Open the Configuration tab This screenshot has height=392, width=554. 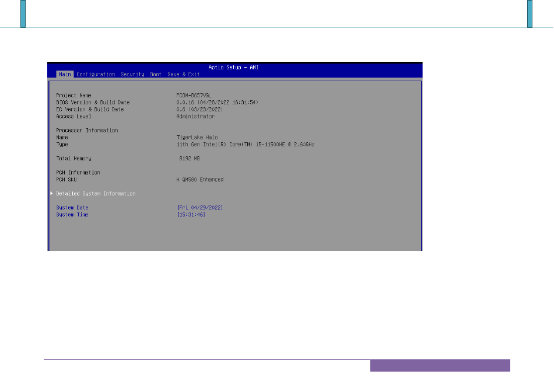[x=96, y=74]
